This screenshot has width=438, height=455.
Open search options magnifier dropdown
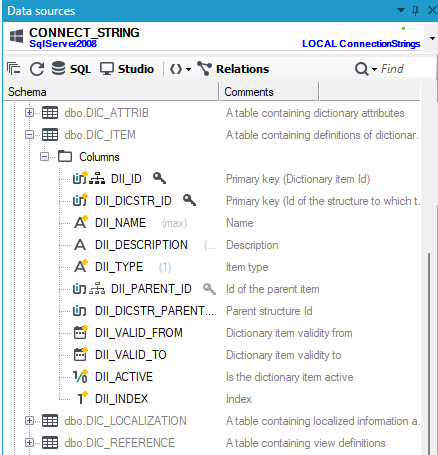point(365,69)
